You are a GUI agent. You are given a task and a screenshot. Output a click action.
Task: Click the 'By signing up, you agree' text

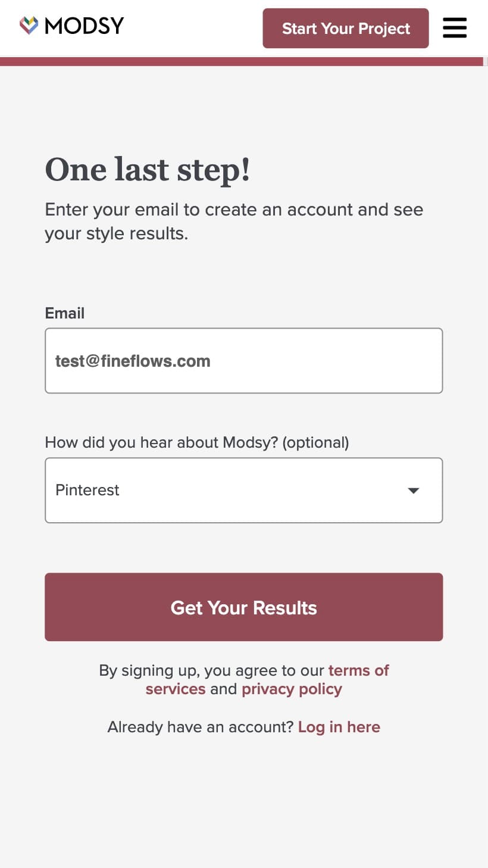pyautogui.click(x=212, y=670)
